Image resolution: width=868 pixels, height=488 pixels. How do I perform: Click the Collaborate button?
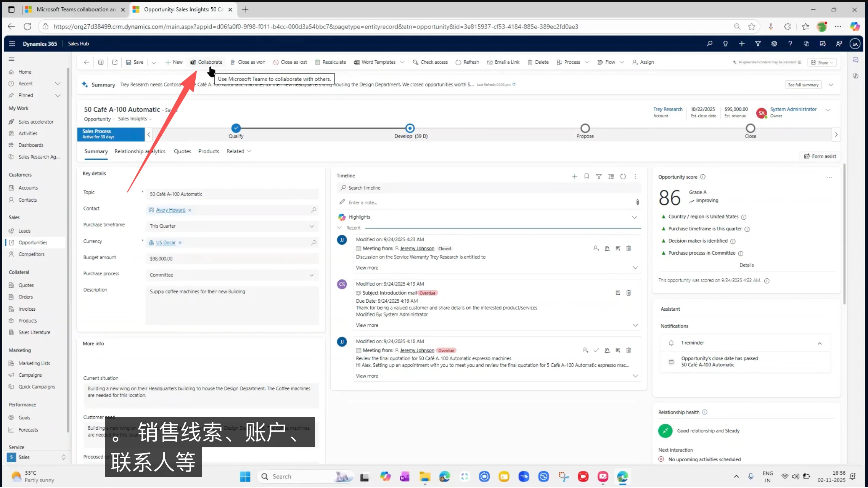coord(206,62)
